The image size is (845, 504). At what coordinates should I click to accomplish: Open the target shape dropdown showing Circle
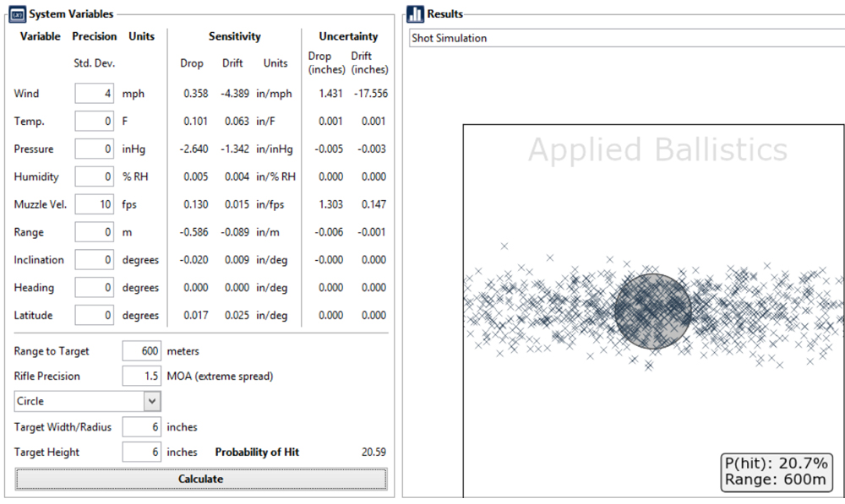click(x=87, y=401)
